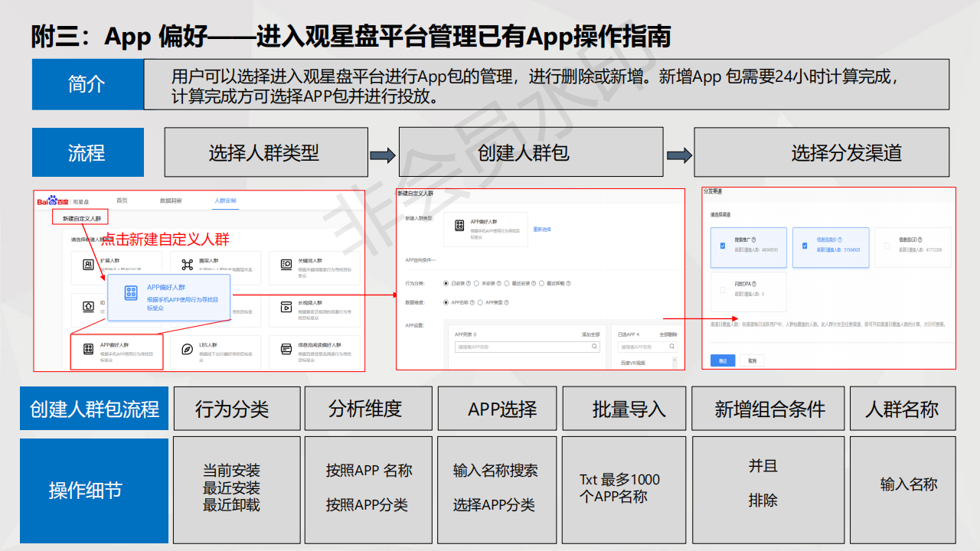Screen dimensions: 980x551
Task: Select the 已安装 radio button
Action: coord(446,283)
